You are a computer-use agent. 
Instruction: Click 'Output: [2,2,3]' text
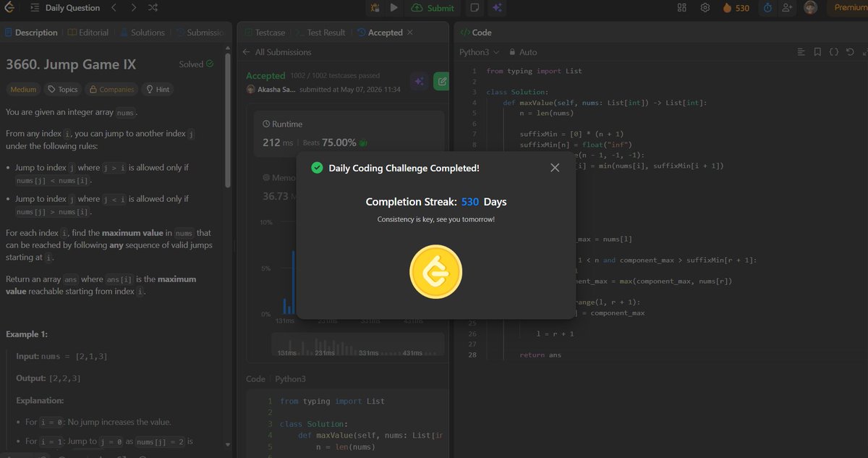pos(48,378)
